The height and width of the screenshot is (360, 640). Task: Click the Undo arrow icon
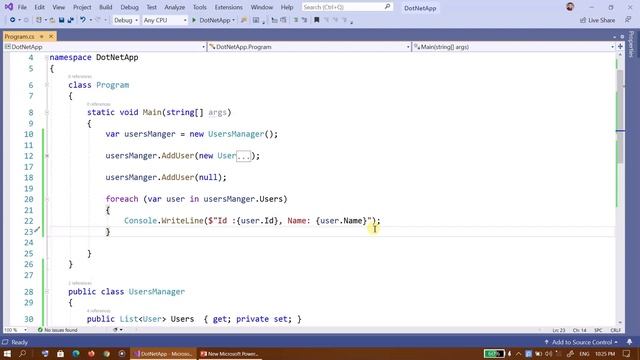click(x=82, y=20)
